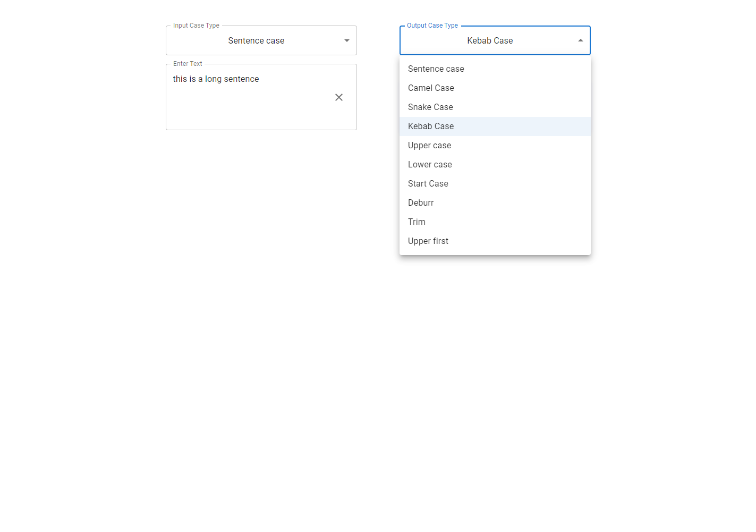The height and width of the screenshot is (532, 756).
Task: Select Camel Case from the list
Action: point(431,88)
